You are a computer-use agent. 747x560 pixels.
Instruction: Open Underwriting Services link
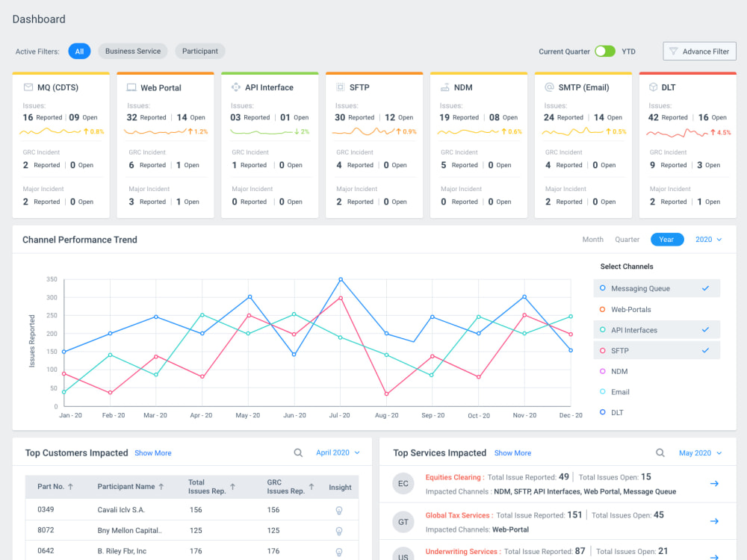click(x=461, y=552)
